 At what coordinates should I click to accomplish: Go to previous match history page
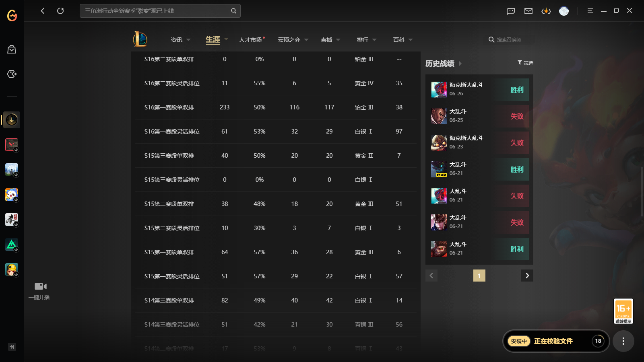(x=431, y=276)
